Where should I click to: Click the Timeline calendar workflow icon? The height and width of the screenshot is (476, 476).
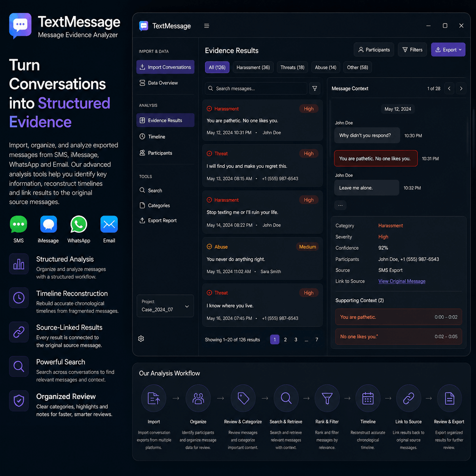pos(368,398)
